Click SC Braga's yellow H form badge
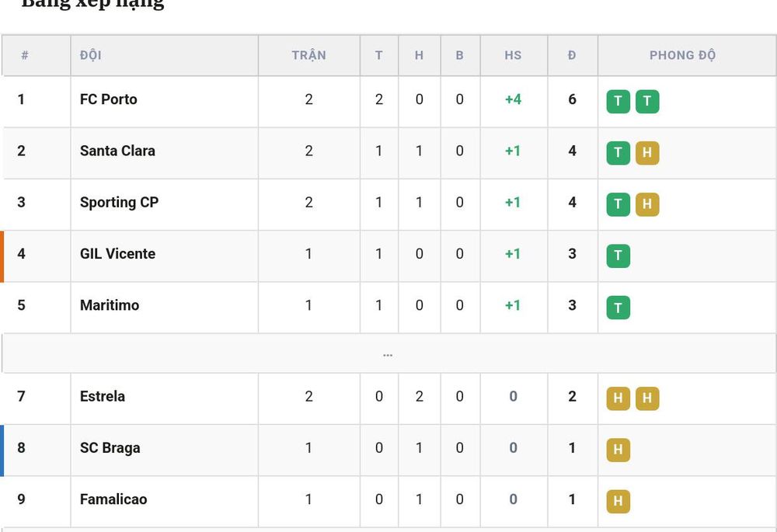Viewport: 777px width, 532px height. [x=618, y=450]
